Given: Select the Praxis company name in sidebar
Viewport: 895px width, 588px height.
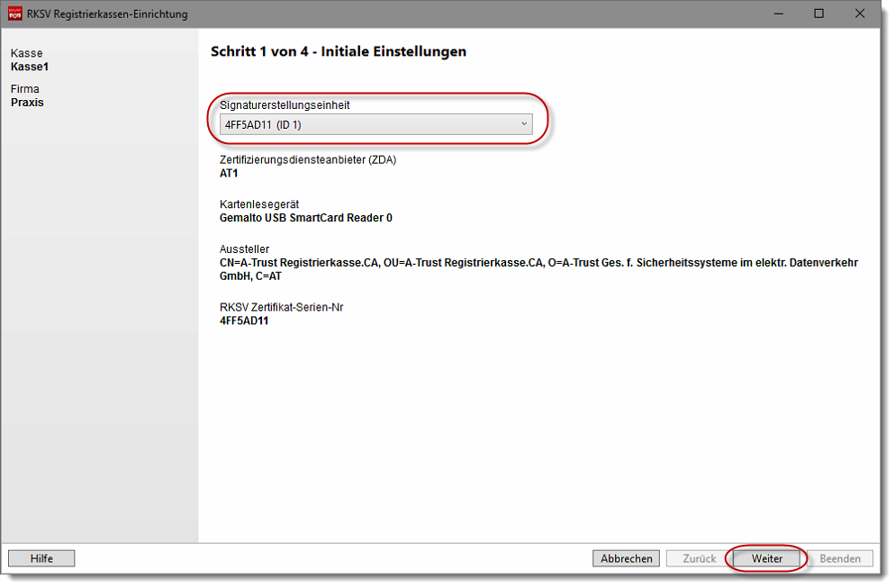Looking at the screenshot, I should 27,103.
